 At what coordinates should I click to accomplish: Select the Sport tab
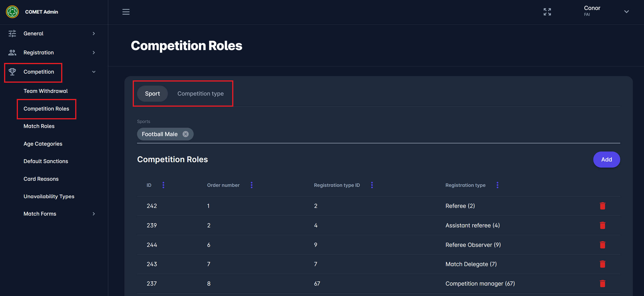[x=152, y=94]
